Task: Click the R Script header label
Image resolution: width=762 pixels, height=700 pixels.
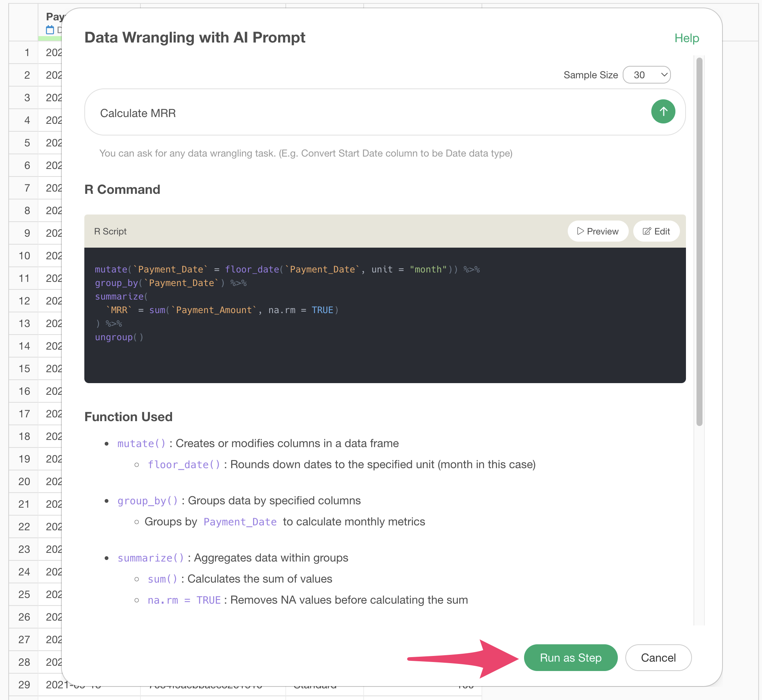Action: point(110,231)
